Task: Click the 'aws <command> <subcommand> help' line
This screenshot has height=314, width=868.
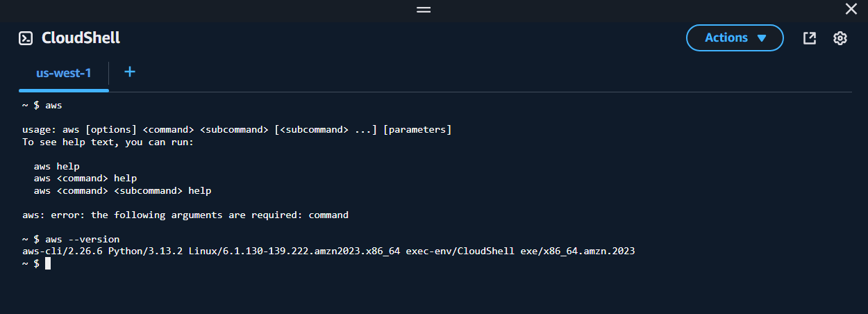Action: (x=122, y=190)
